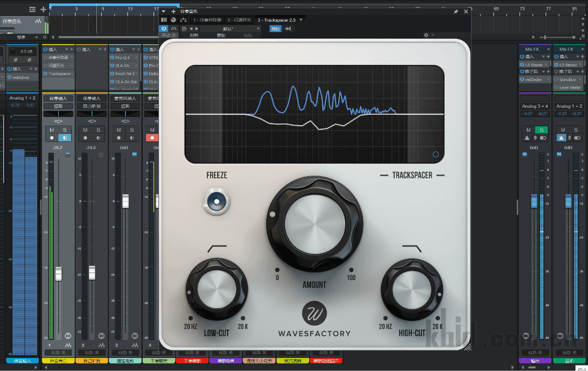Pin the plugin window with pushpin icon
The height and width of the screenshot is (371, 588).
tap(456, 11)
